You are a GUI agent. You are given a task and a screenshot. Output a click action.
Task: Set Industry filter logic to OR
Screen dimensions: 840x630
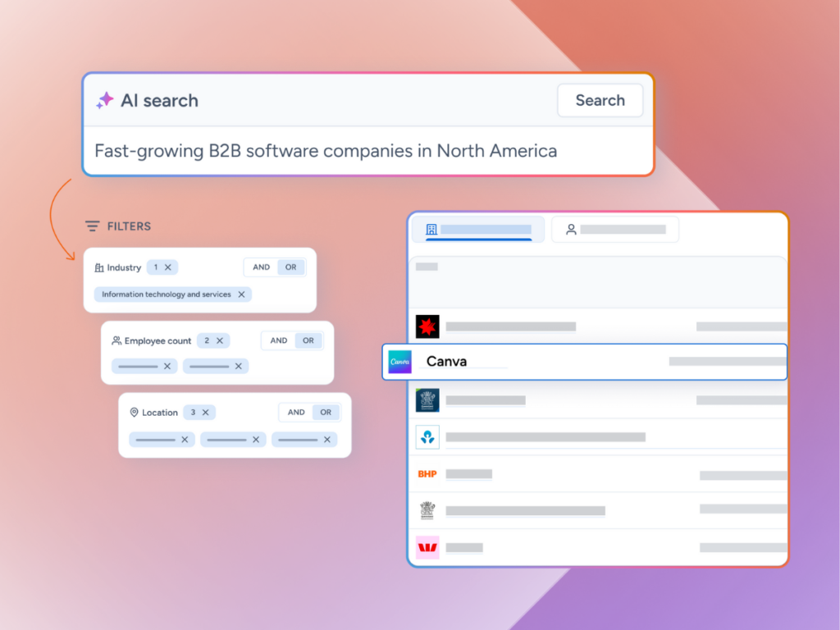point(291,267)
